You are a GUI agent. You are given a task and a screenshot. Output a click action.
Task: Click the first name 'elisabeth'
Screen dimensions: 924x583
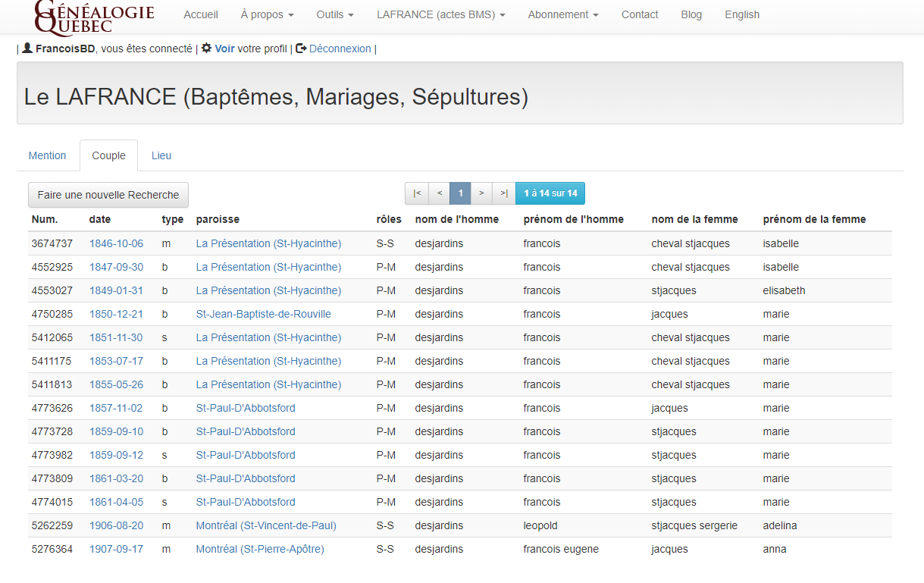(x=785, y=290)
